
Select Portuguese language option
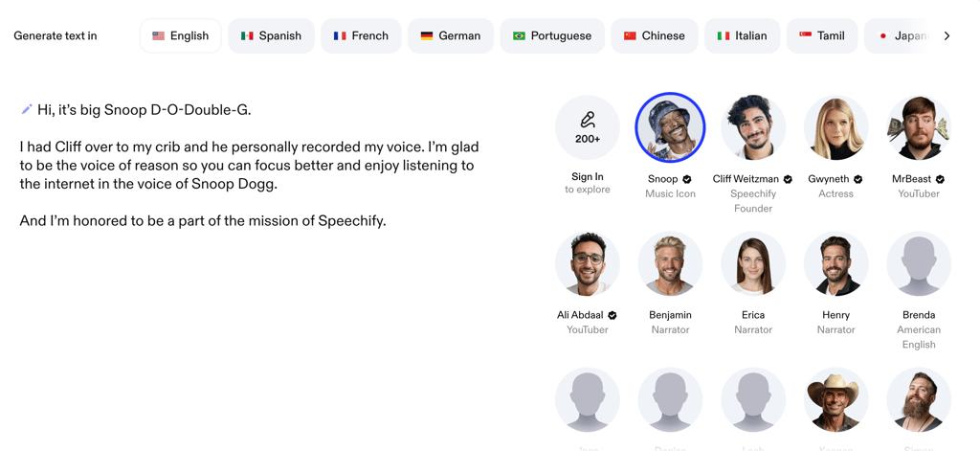[552, 36]
